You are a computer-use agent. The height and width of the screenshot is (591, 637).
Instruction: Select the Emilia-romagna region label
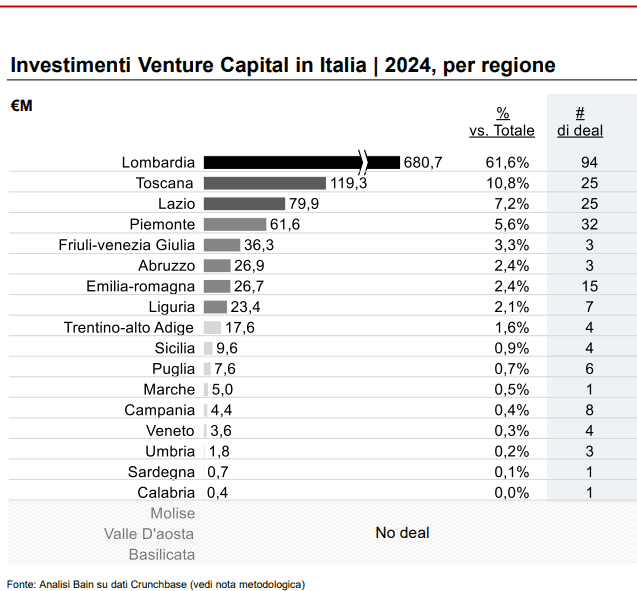pyautogui.click(x=141, y=286)
